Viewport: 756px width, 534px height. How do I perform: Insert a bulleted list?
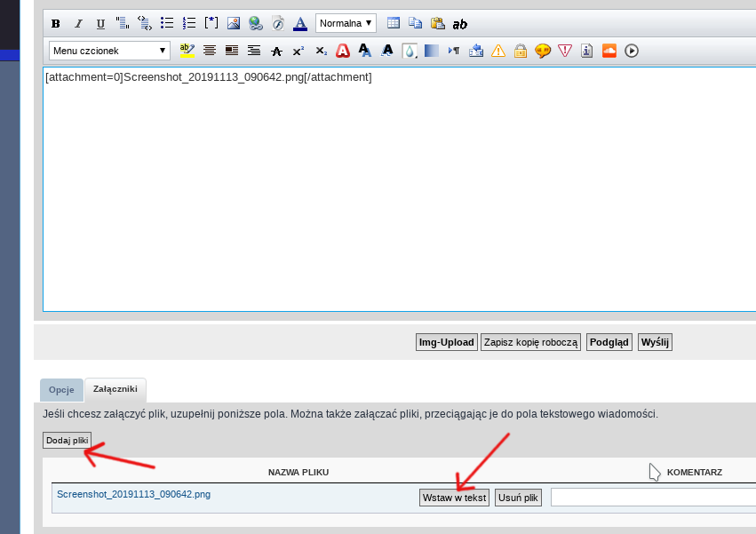tap(166, 23)
